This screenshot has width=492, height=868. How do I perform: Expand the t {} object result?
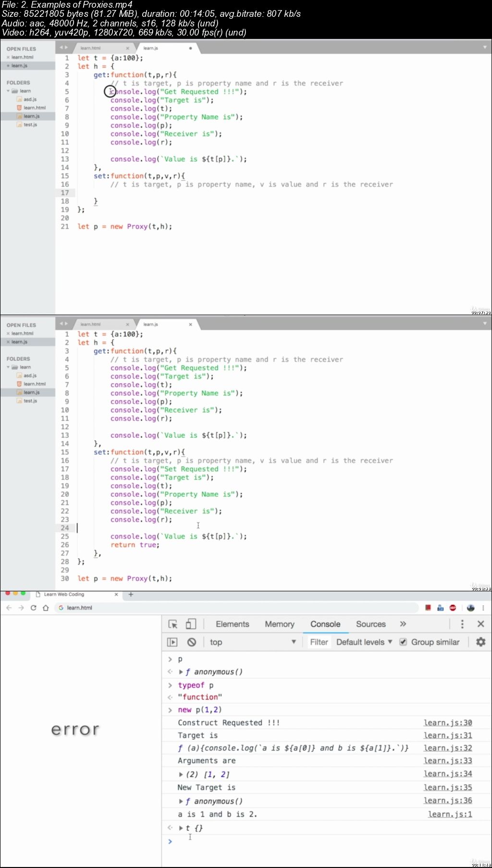point(181,828)
